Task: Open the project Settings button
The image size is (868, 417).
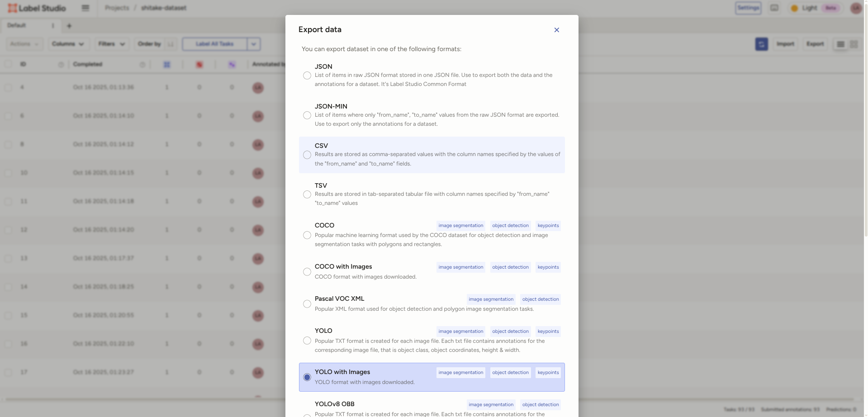Action: (748, 8)
